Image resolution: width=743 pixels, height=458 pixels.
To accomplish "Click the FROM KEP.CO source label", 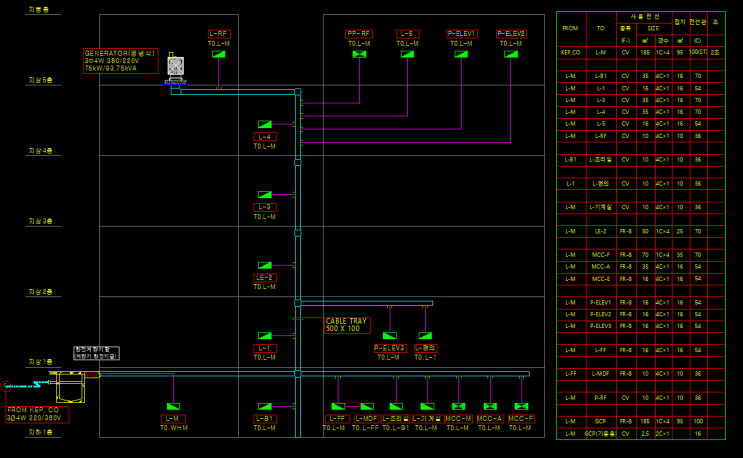I will coord(37,414).
